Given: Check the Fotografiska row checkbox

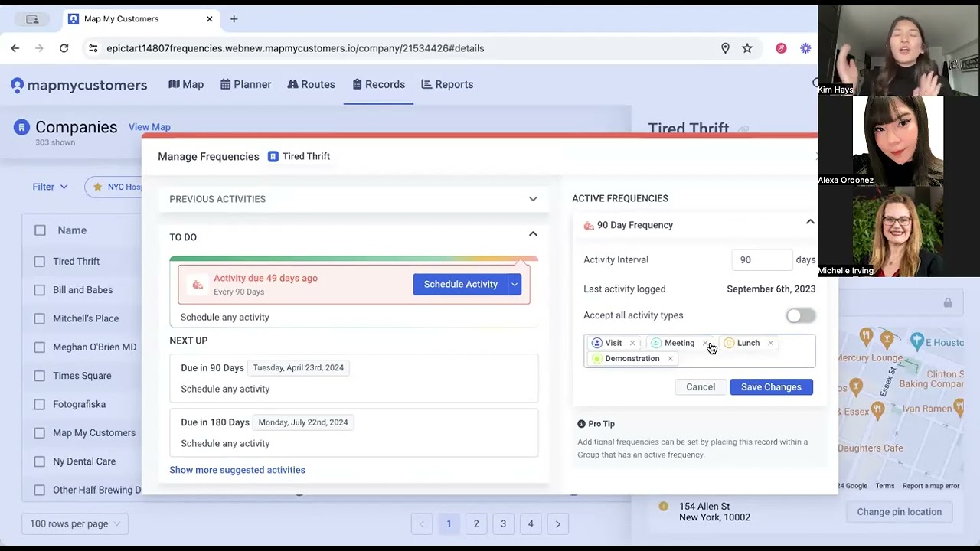Looking at the screenshot, I should (39, 404).
